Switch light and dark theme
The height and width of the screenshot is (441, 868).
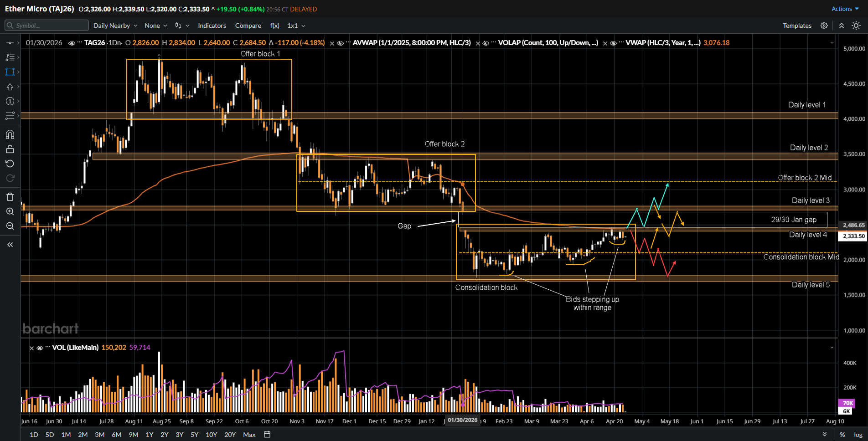click(x=856, y=26)
